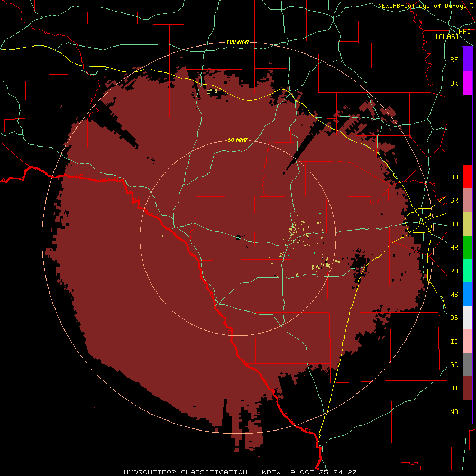
Task: Click the UK legend label
Action: (x=454, y=83)
